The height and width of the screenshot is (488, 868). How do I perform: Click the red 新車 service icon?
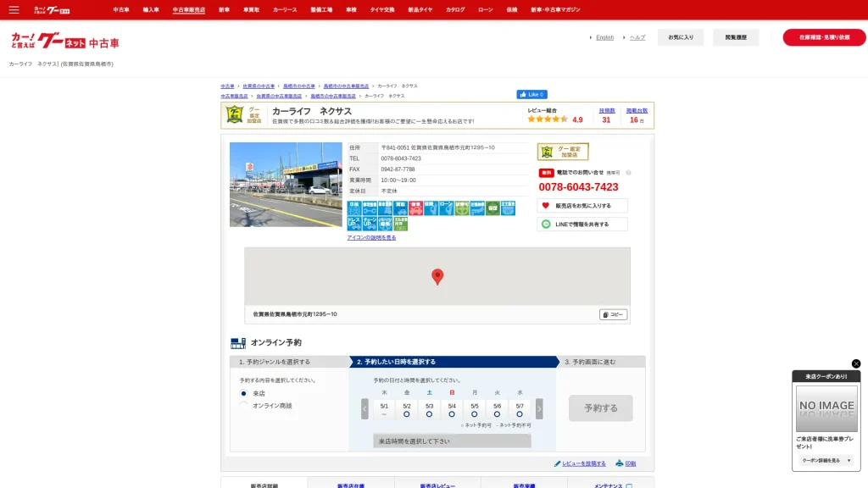[x=415, y=208]
